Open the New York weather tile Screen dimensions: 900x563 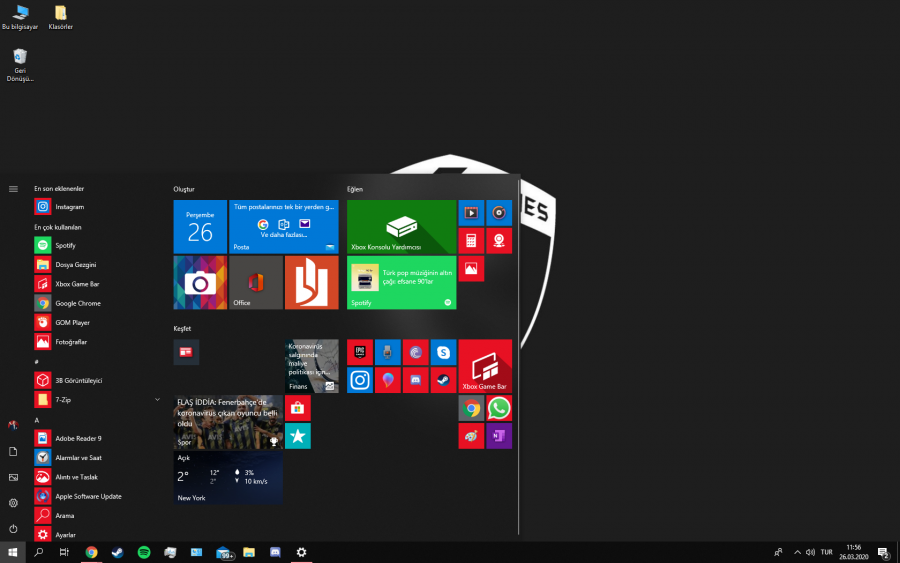pyautogui.click(x=228, y=478)
